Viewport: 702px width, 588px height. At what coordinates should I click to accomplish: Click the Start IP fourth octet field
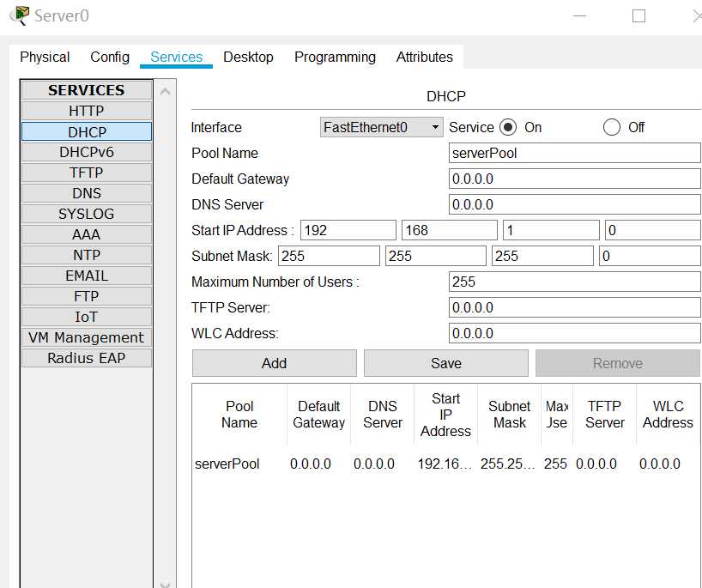[653, 230]
